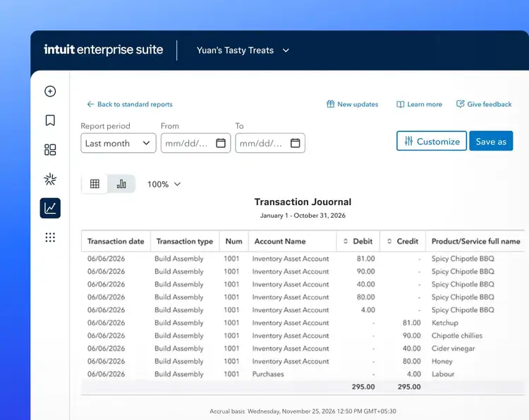Click the To date calendar icon
This screenshot has height=420, width=529.
click(296, 143)
